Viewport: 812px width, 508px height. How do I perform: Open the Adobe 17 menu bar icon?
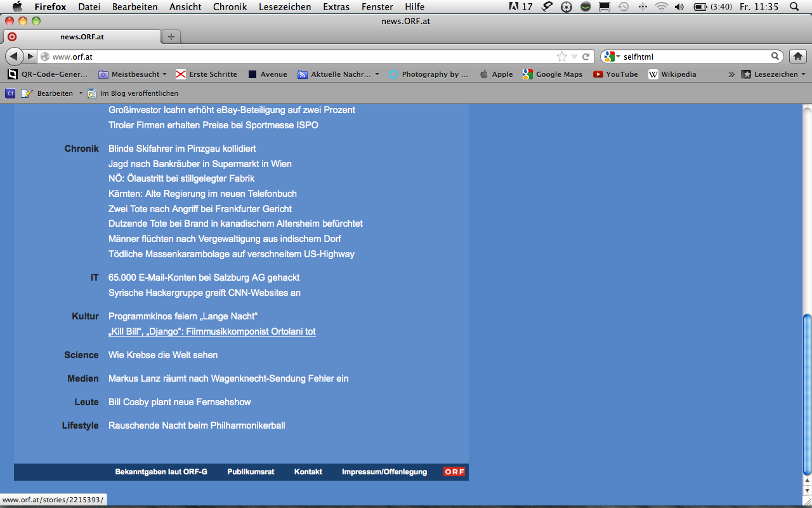(x=521, y=7)
